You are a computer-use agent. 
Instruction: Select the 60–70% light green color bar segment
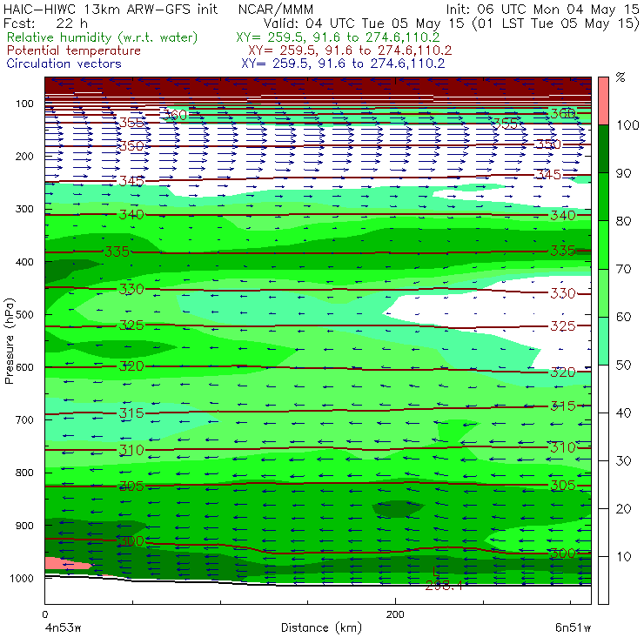(603, 292)
